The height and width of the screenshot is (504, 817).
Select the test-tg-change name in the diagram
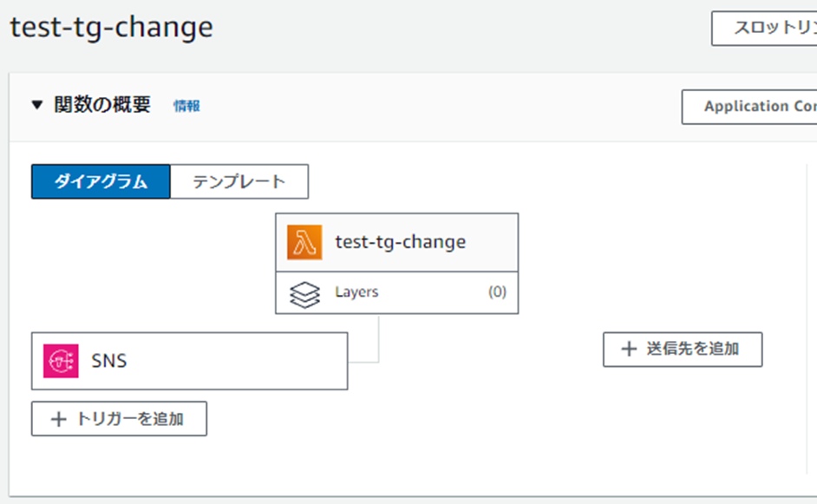tap(400, 242)
